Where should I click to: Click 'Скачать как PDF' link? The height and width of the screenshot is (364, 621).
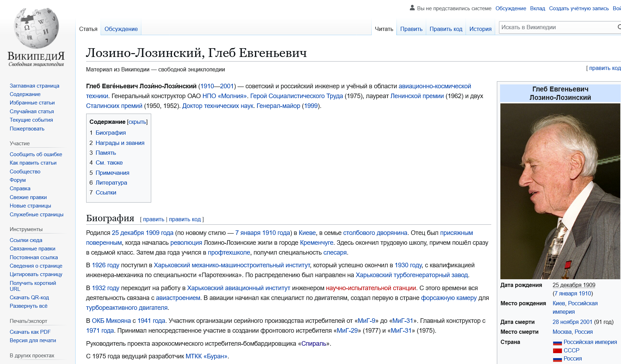click(30, 332)
